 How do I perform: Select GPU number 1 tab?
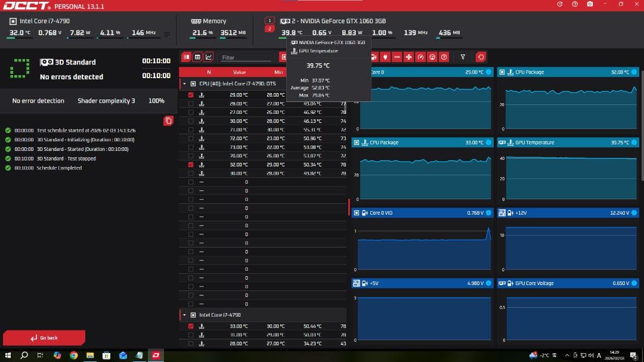(270, 20)
